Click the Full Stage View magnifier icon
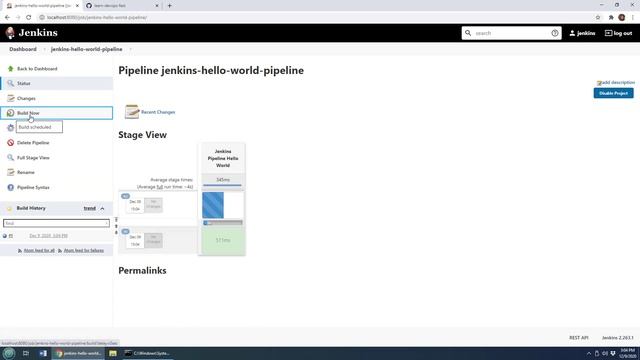This screenshot has width=640, height=360. click(x=11, y=158)
